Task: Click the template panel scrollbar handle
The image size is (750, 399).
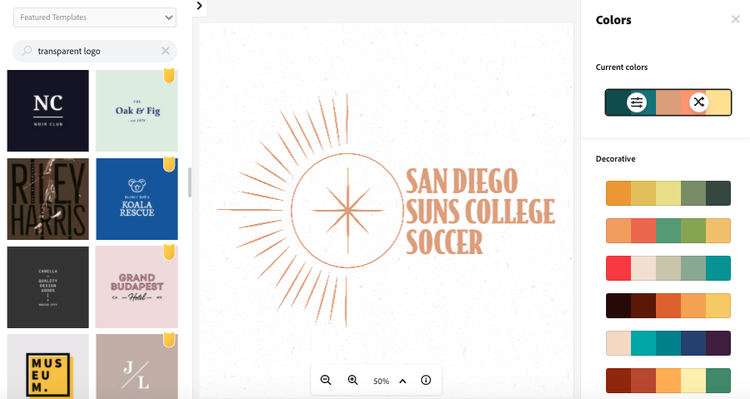Action: pos(189,182)
